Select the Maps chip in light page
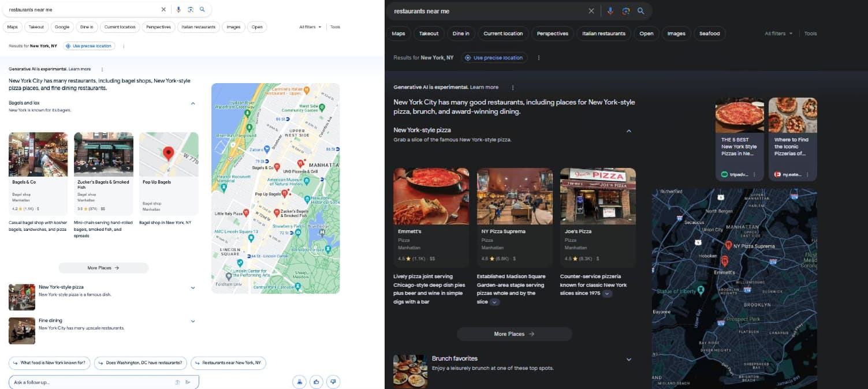 13,27
